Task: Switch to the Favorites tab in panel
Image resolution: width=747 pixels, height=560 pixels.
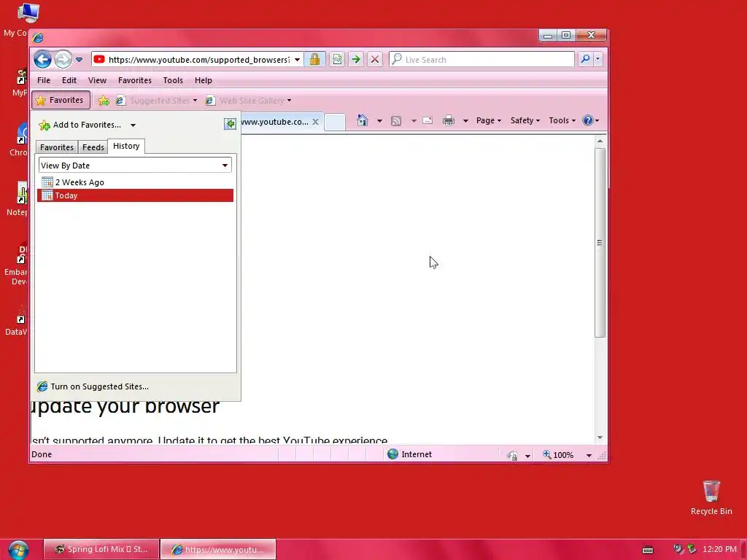Action: tap(57, 147)
